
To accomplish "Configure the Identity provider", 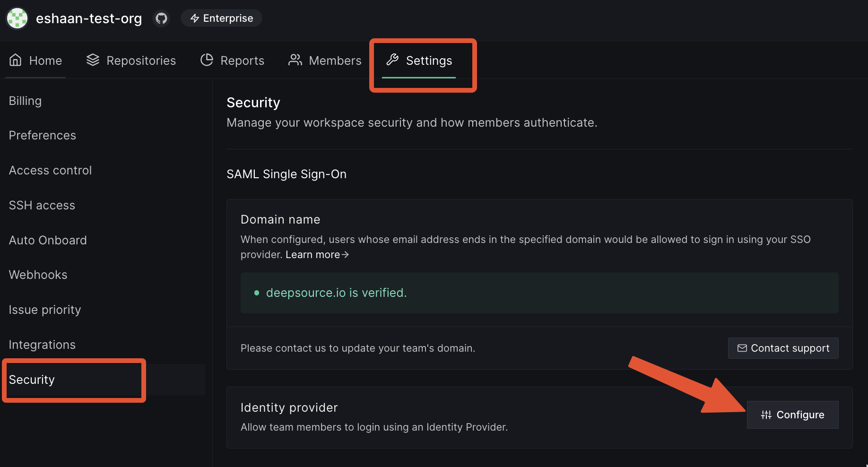I will 792,415.
